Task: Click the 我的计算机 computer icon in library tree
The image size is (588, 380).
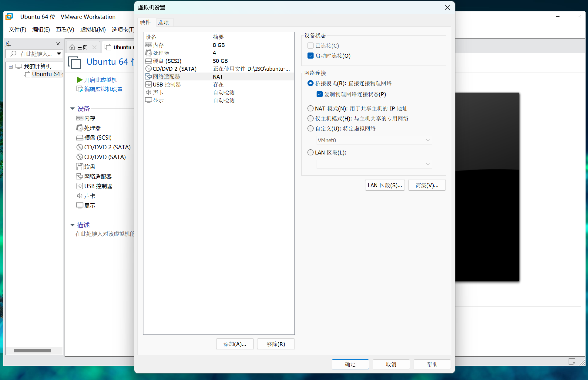Action: pyautogui.click(x=19, y=66)
